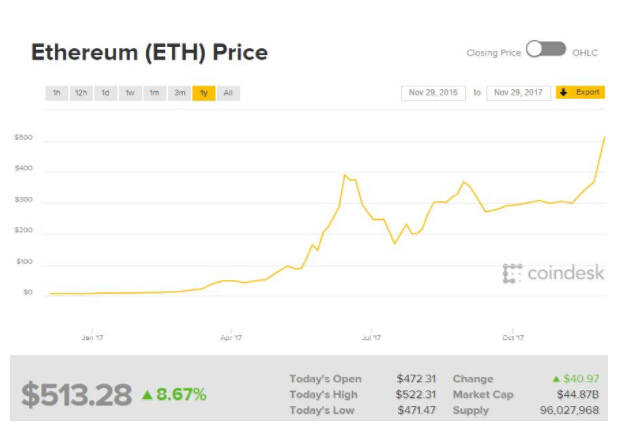Screen dimensions: 623x437
Task: Switch chart to 1w range
Action: pyautogui.click(x=130, y=93)
